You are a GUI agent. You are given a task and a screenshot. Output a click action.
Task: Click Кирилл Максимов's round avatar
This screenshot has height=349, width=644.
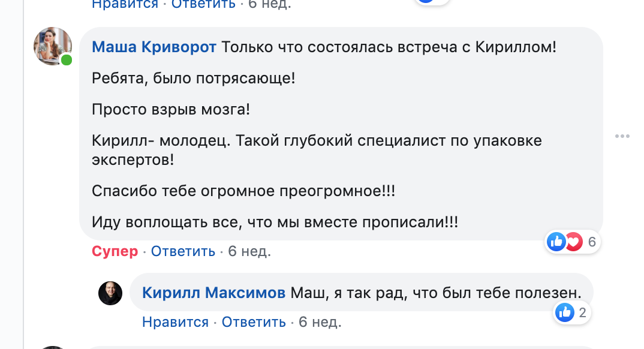click(110, 293)
